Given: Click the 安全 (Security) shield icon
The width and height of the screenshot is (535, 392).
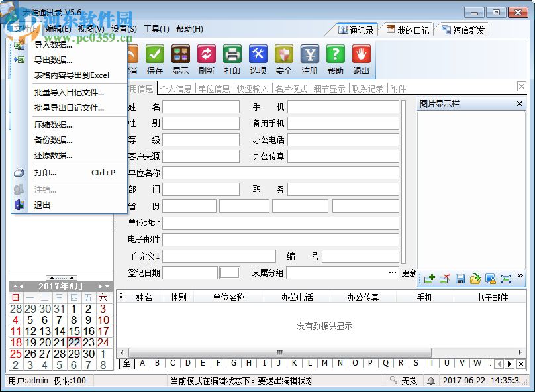Looking at the screenshot, I should 283,53.
